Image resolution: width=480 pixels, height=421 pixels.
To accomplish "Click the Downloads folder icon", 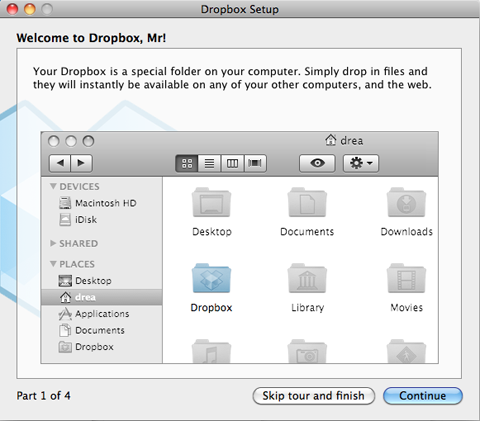I will [x=406, y=202].
